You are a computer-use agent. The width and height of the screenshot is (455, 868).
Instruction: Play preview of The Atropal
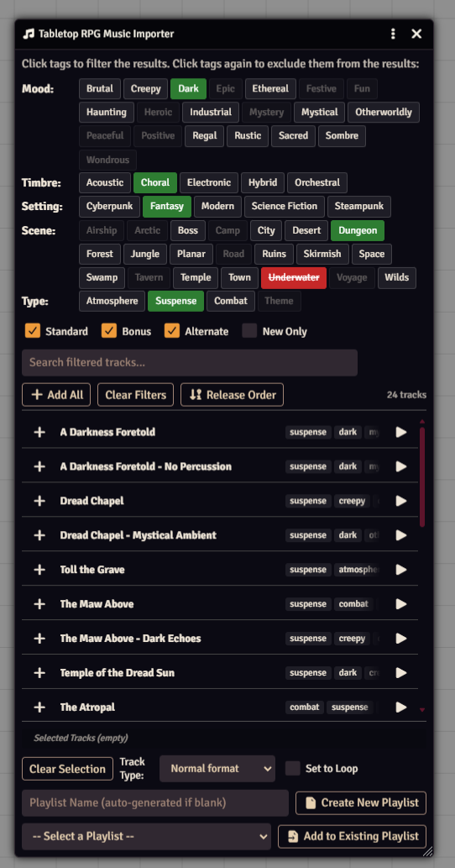(x=401, y=707)
